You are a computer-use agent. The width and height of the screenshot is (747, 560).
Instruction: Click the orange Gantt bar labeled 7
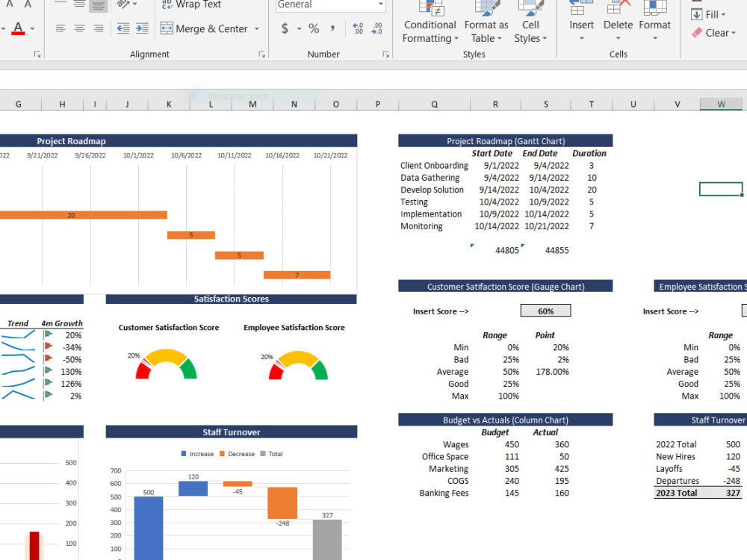coord(297,275)
